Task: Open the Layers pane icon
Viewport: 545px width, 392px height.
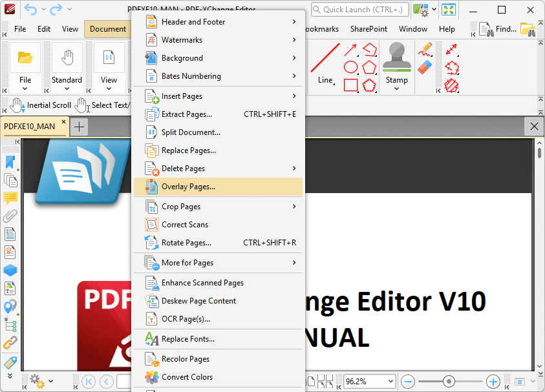Action: tap(10, 270)
